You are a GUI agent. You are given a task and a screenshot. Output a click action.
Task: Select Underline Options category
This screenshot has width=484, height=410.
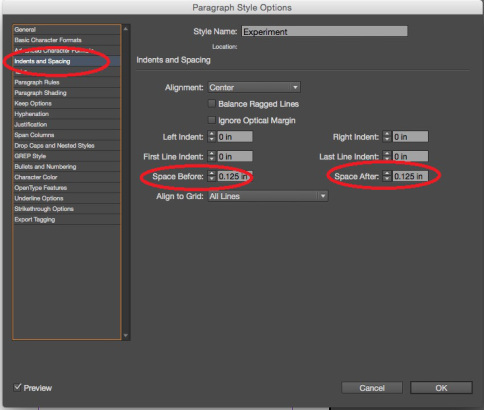point(67,198)
